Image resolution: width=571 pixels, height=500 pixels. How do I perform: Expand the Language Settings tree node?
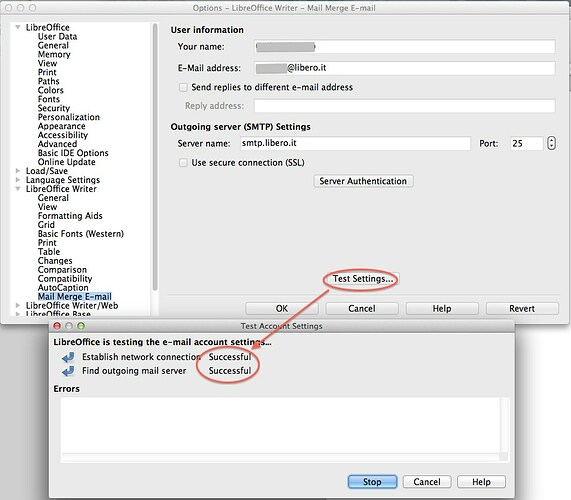(x=17, y=180)
